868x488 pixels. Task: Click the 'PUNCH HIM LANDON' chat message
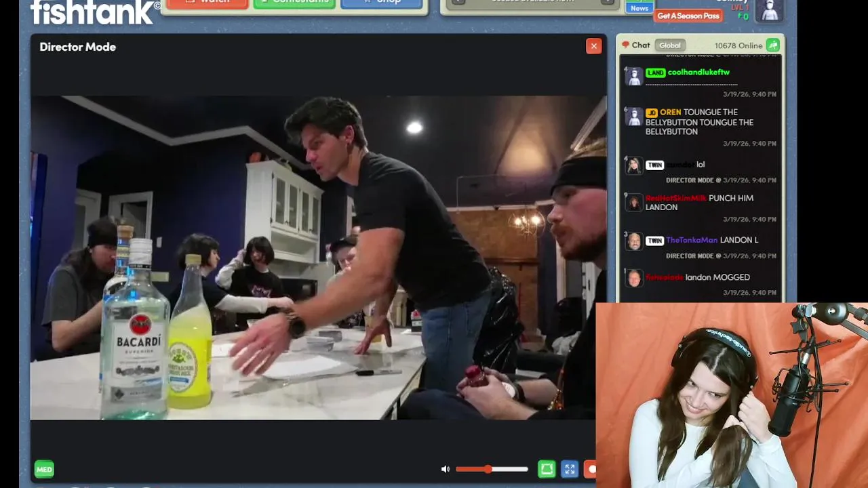tap(699, 203)
